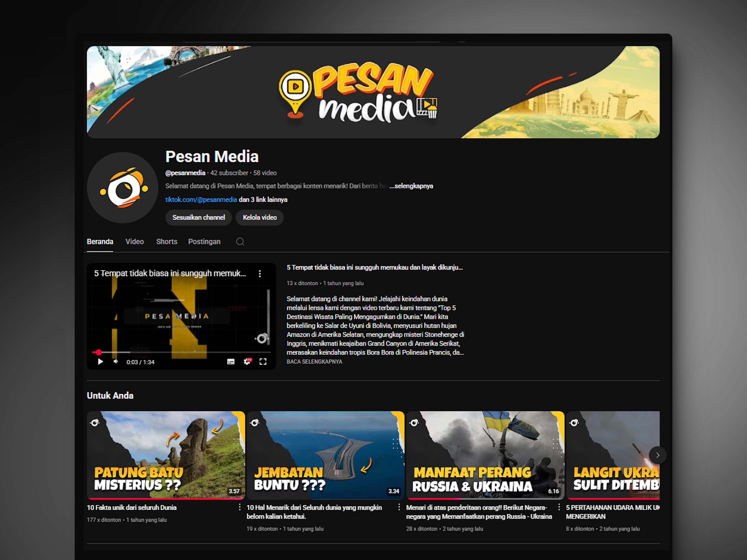Click the channel search magnifier icon
Viewport: 747px width, 560px height.
(x=240, y=242)
